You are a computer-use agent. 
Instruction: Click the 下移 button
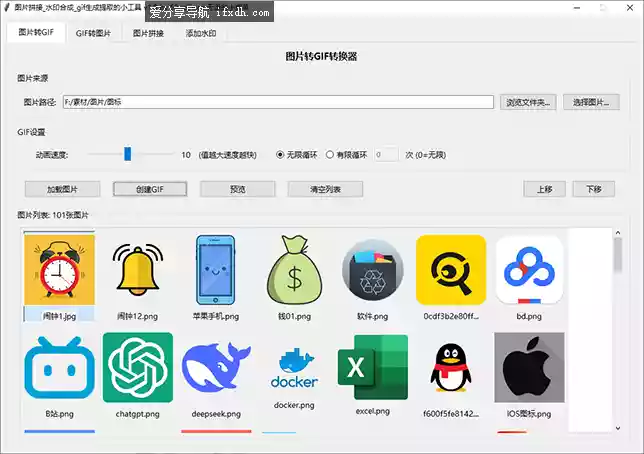594,189
